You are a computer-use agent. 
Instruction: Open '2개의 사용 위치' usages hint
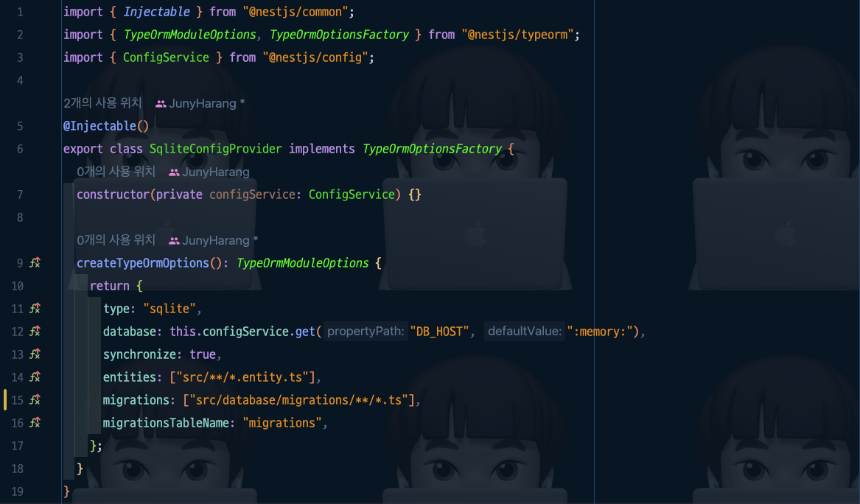click(102, 103)
